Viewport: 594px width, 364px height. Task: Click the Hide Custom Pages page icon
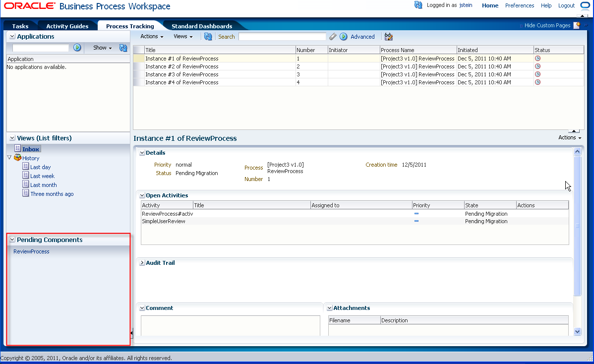click(577, 25)
